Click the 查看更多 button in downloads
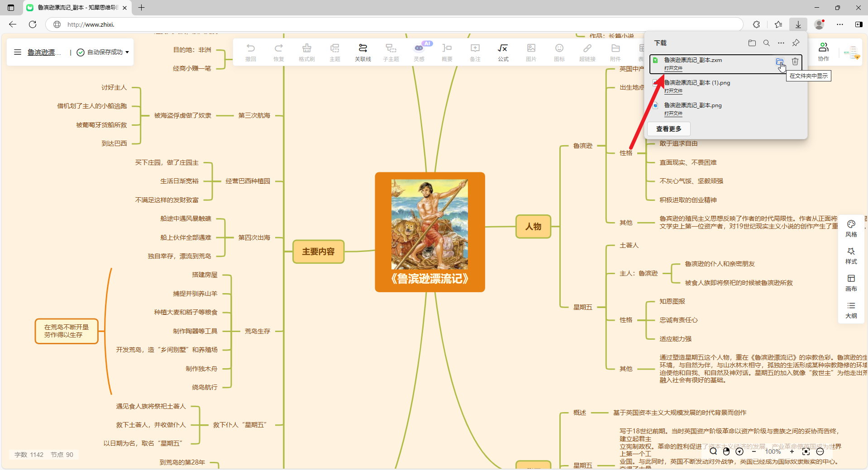This screenshot has height=470, width=868. 669,129
